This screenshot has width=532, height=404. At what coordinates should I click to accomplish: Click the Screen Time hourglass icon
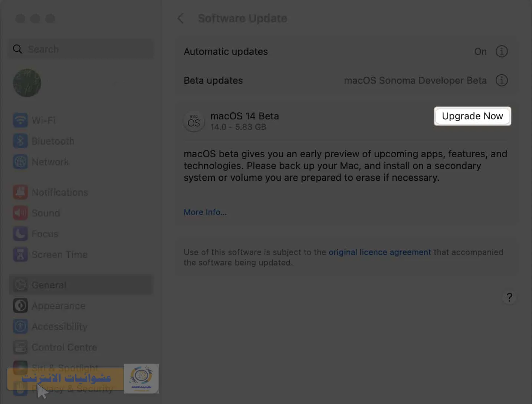pos(20,254)
